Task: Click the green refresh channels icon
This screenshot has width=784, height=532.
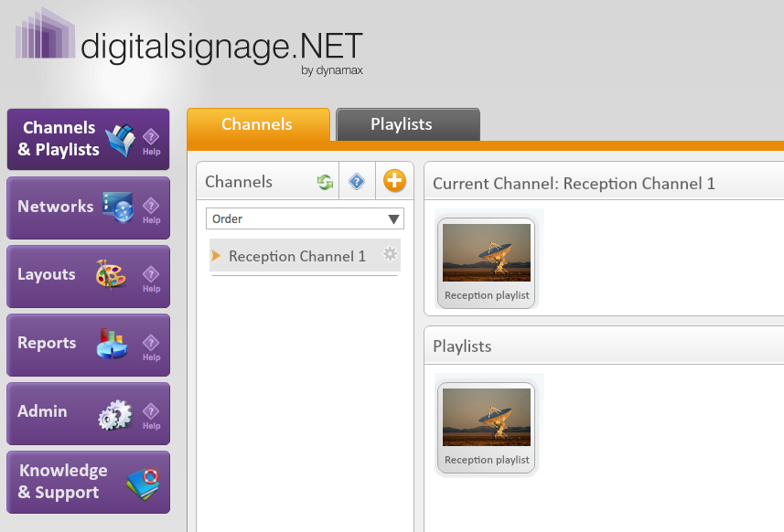Action: tap(325, 182)
